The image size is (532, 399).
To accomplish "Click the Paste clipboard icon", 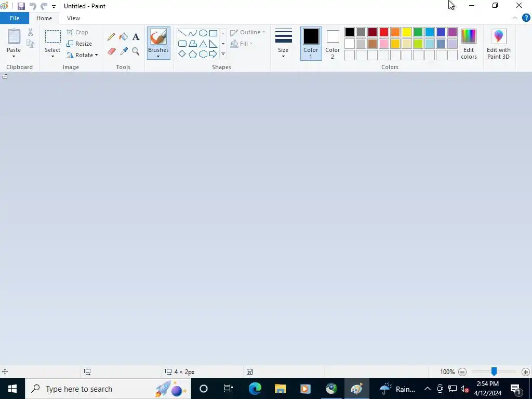I will pyautogui.click(x=14, y=36).
